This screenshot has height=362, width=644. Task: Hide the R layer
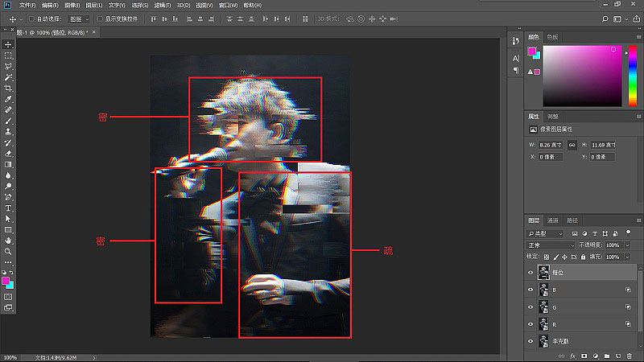(530, 324)
